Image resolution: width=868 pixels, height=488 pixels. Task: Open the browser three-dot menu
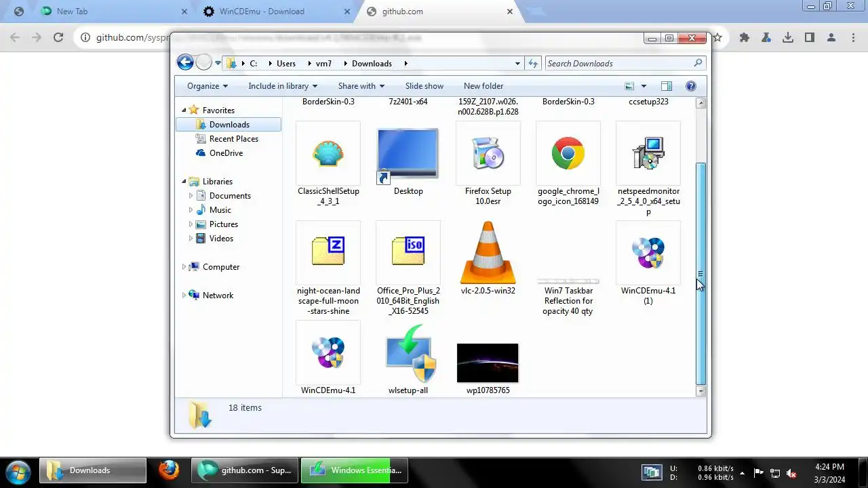click(853, 38)
